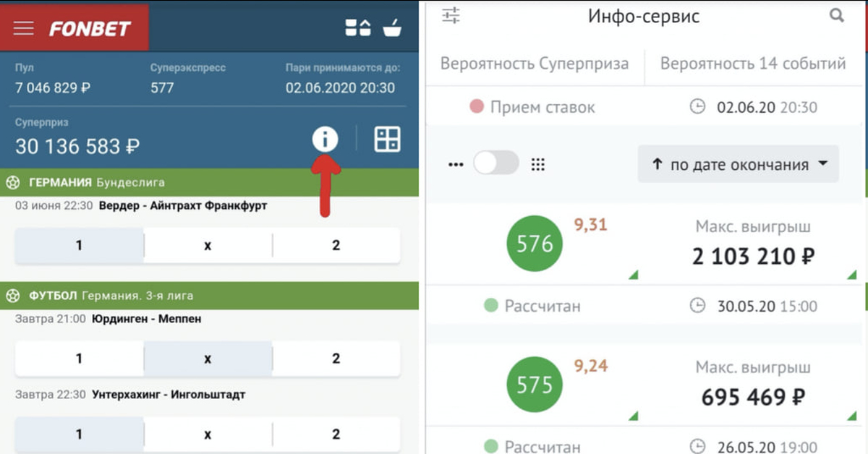Pick outcome x for Унтерхахинг - Ингольштадт

click(x=208, y=434)
